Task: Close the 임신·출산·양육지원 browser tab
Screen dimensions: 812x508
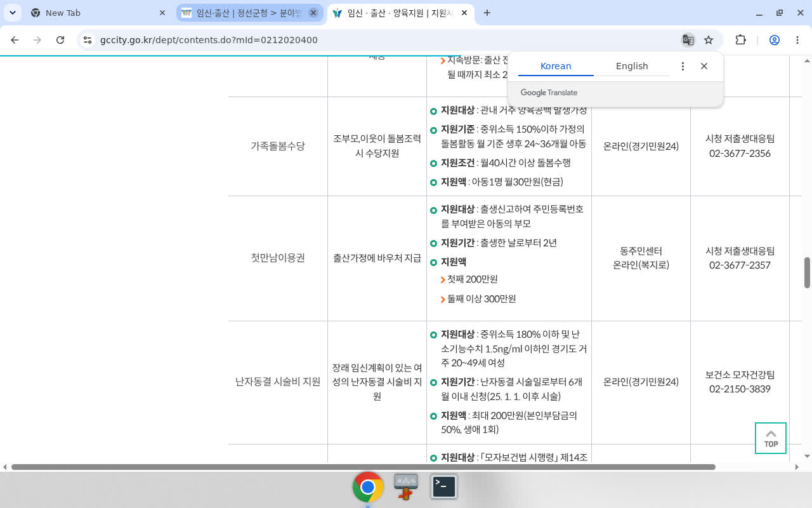Action: tap(464, 13)
